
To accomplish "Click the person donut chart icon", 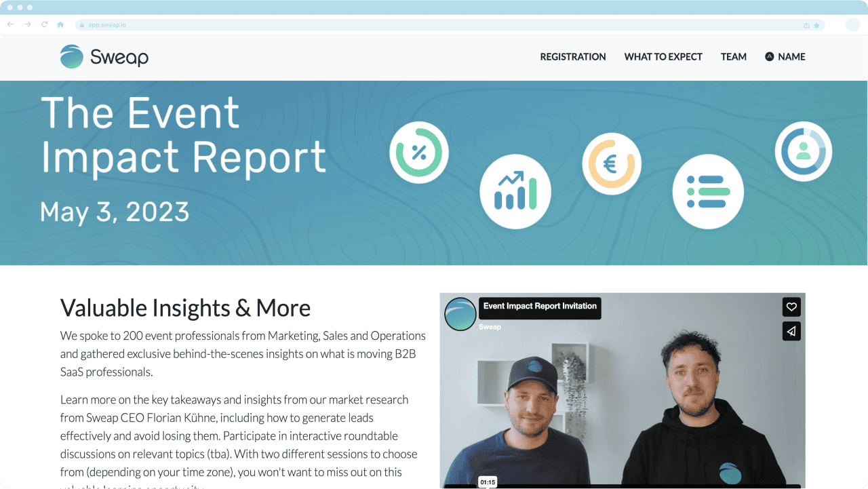I will pyautogui.click(x=804, y=151).
